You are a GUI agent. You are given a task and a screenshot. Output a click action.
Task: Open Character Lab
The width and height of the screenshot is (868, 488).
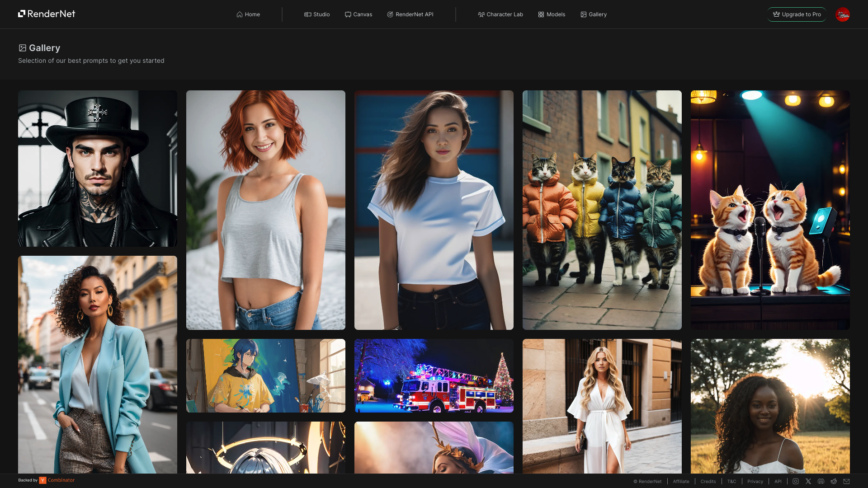[x=500, y=14]
